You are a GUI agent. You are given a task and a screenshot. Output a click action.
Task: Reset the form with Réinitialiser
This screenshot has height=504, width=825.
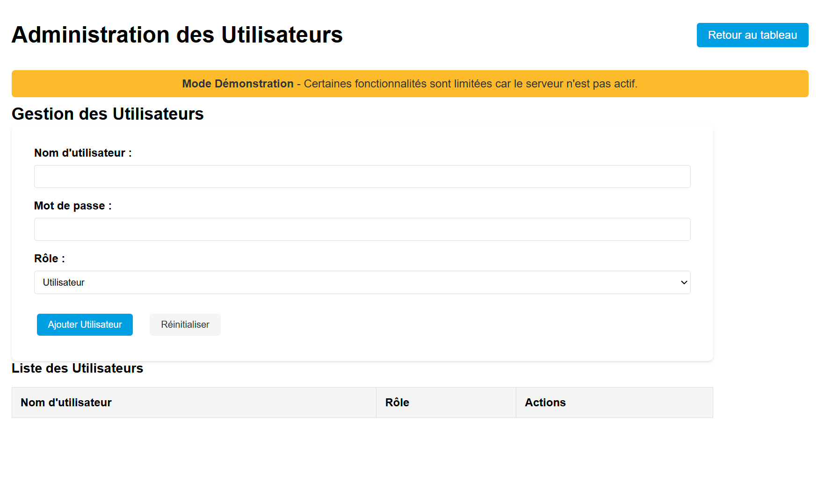[185, 324]
